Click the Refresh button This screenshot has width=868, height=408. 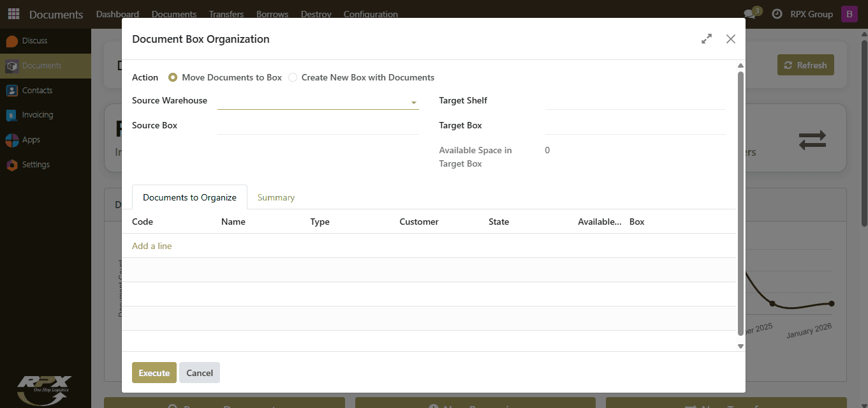click(805, 65)
